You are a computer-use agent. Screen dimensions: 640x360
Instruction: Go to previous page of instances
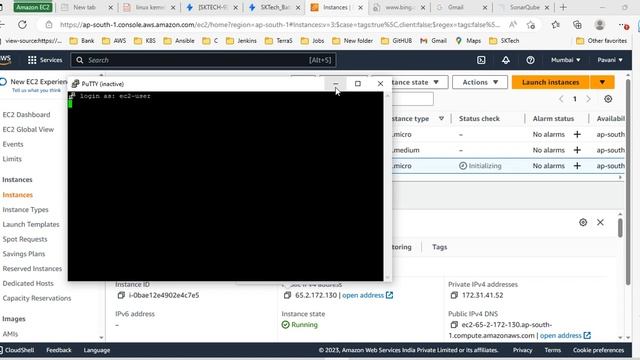coord(561,99)
